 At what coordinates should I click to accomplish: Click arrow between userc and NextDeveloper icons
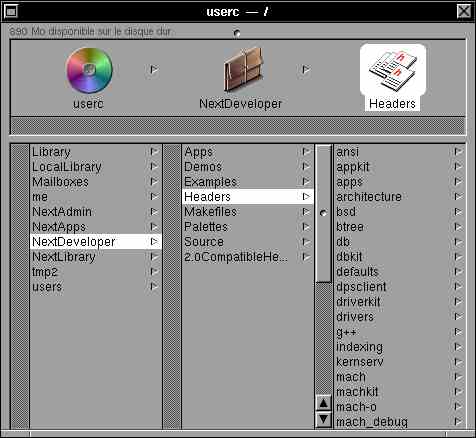[154, 70]
